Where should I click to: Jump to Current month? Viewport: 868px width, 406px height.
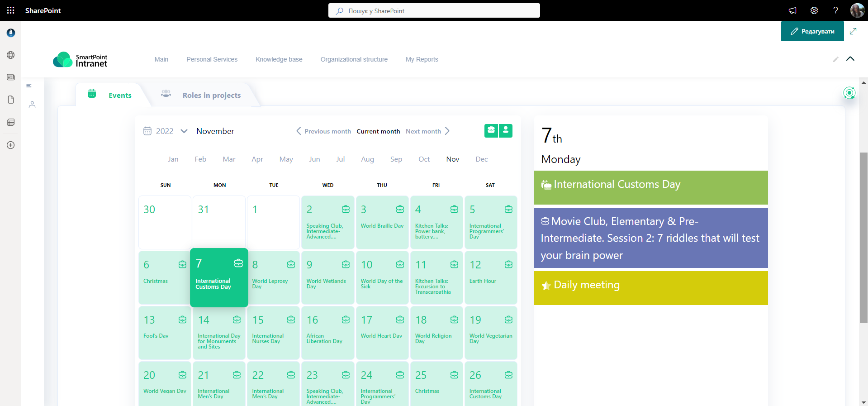click(x=378, y=131)
